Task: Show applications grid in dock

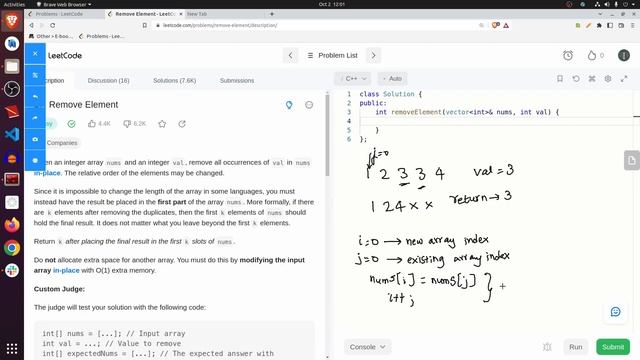Action: [12, 348]
